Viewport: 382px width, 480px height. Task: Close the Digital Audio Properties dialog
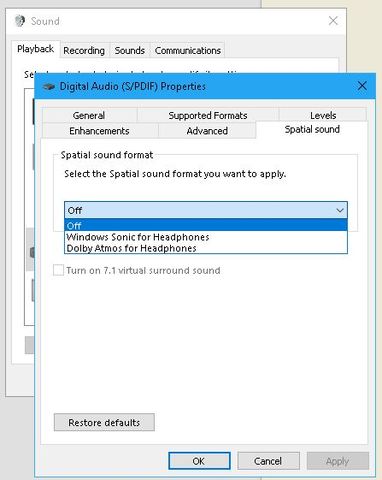tap(362, 86)
